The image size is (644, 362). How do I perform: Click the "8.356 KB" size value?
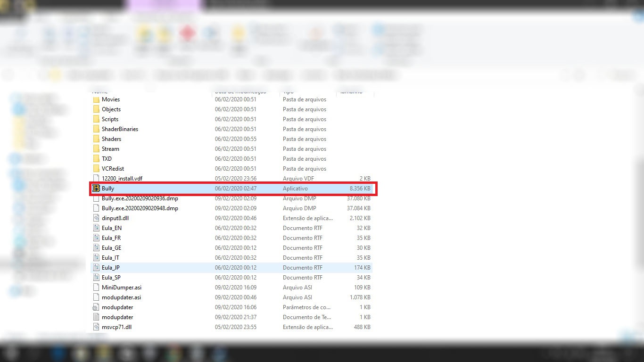coord(360,189)
